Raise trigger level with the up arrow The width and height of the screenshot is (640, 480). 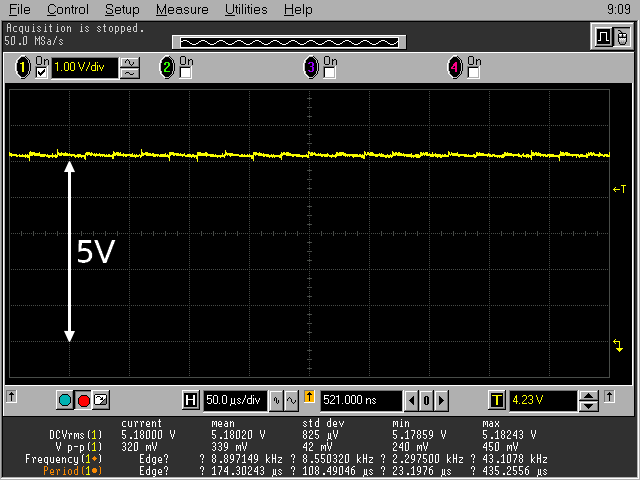(589, 396)
